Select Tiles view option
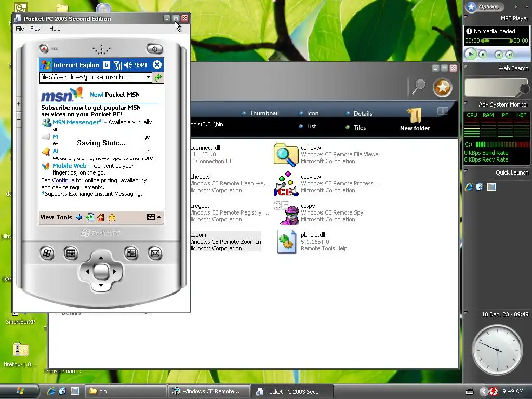Image resolution: width=532 pixels, height=399 pixels. 355,128
